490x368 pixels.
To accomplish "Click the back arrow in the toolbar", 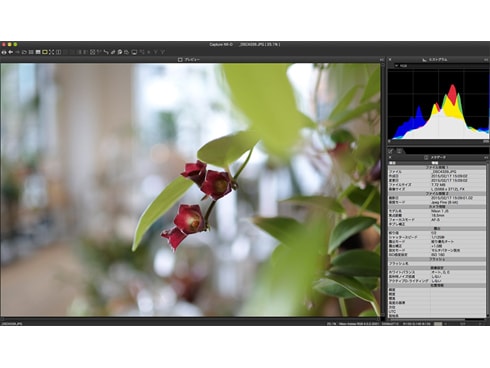I will point(10,52).
